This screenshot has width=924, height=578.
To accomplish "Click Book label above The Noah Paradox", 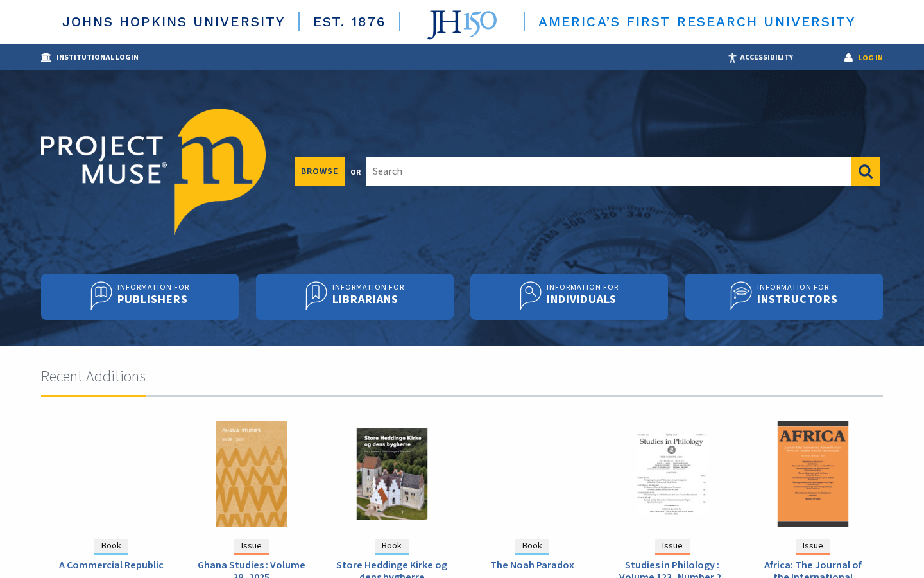I will click(532, 546).
